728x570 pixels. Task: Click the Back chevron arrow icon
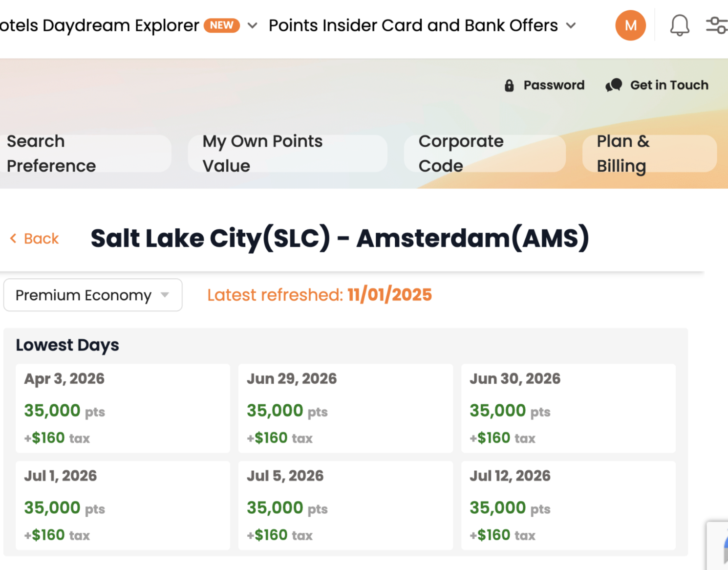tap(13, 239)
